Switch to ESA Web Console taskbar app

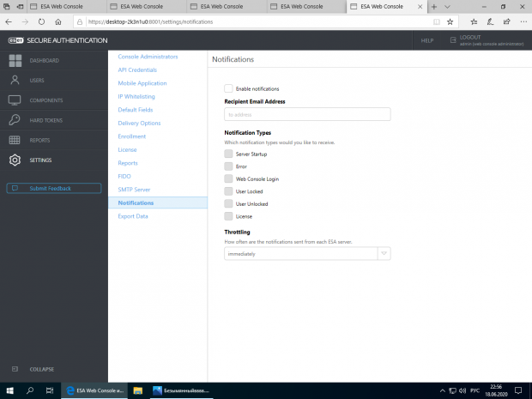click(94, 390)
